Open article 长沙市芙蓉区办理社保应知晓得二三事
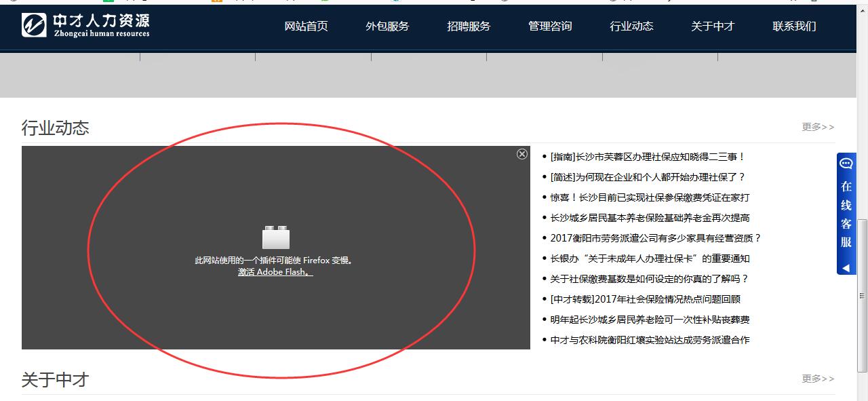868x401 pixels. point(648,157)
